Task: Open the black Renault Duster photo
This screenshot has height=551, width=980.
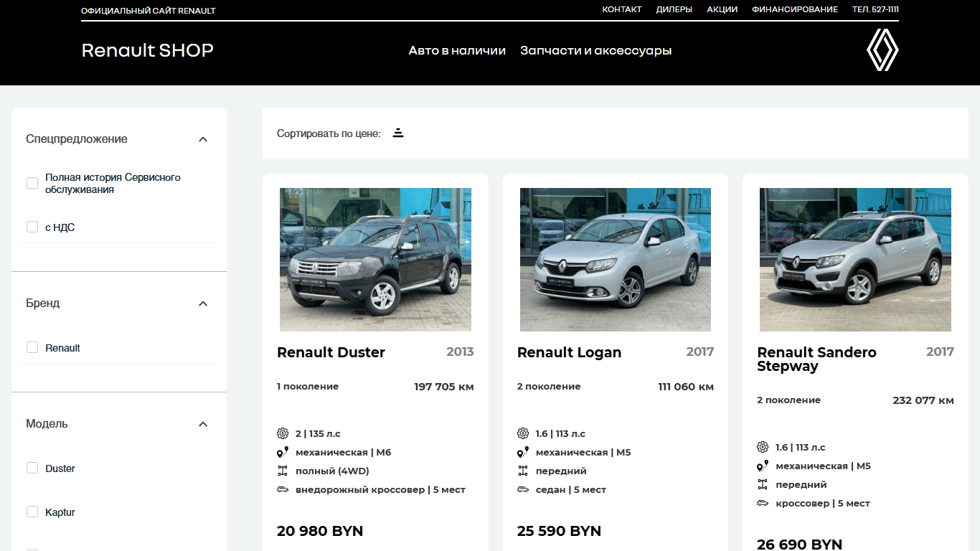Action: pyautogui.click(x=375, y=260)
